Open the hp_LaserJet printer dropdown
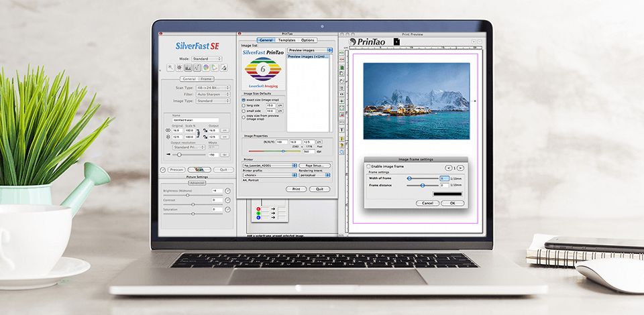Screen dimensions: 644x315 (270, 166)
